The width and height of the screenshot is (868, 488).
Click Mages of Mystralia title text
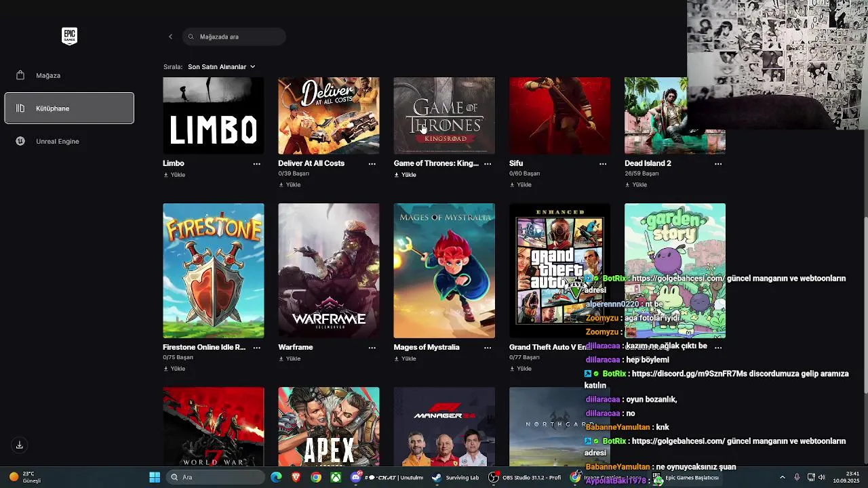(427, 347)
